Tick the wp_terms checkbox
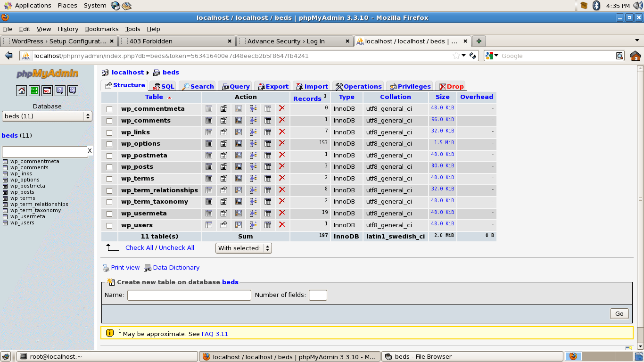Screen dimensions: 644x362 point(109,179)
